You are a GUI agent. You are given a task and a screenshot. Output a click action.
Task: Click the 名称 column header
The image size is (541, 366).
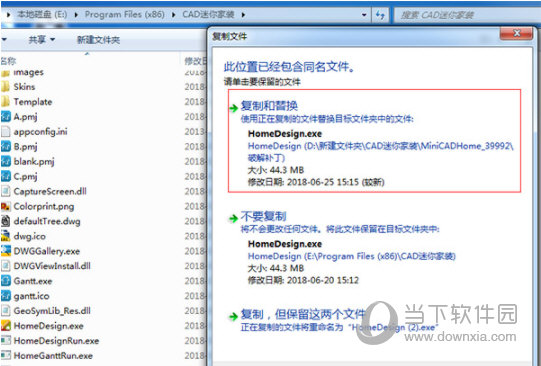tap(8, 61)
